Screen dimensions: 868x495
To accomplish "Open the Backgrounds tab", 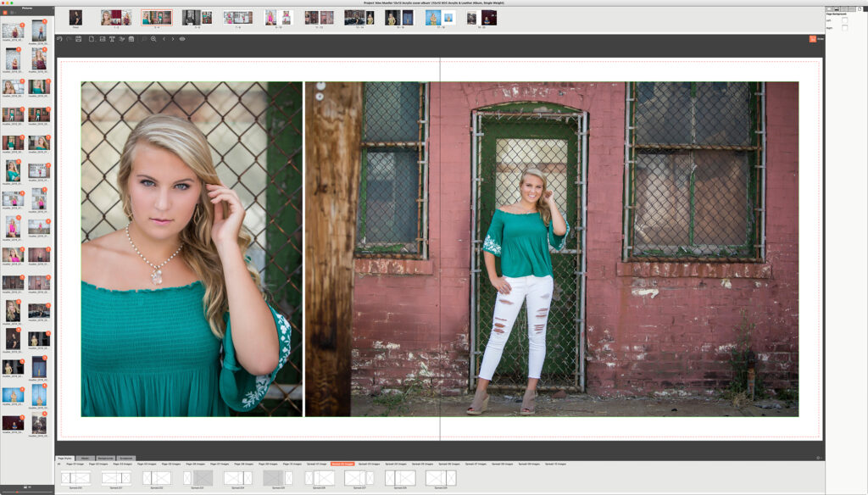I will (x=106, y=458).
